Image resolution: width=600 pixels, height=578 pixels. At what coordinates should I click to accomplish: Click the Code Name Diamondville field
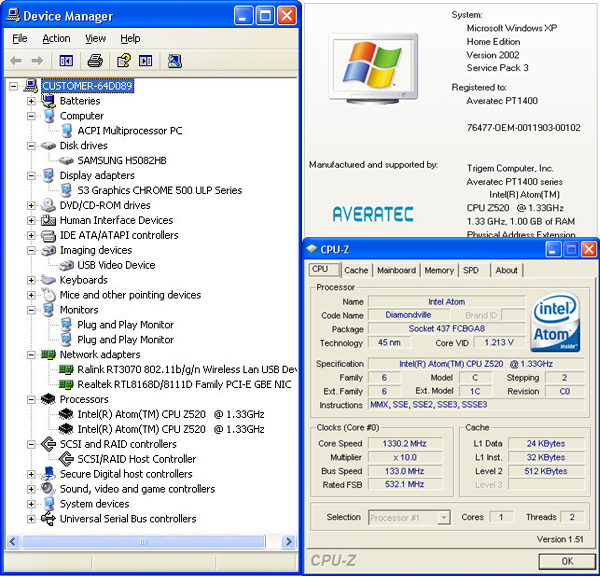pos(408,315)
